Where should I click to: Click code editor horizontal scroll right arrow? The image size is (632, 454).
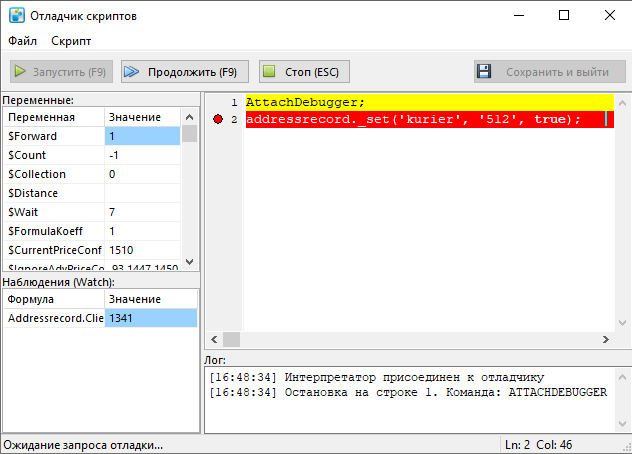[x=604, y=339]
